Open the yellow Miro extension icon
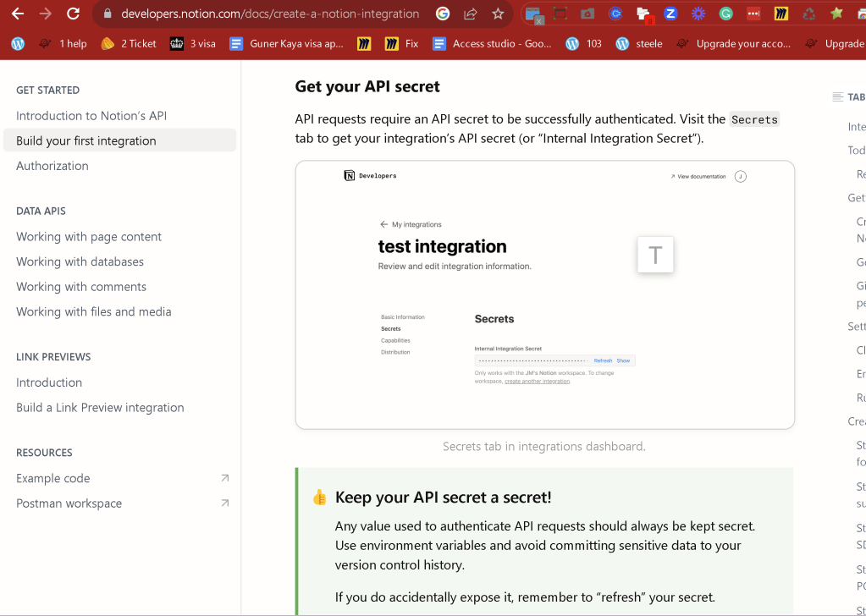This screenshot has height=616, width=866. tap(781, 14)
